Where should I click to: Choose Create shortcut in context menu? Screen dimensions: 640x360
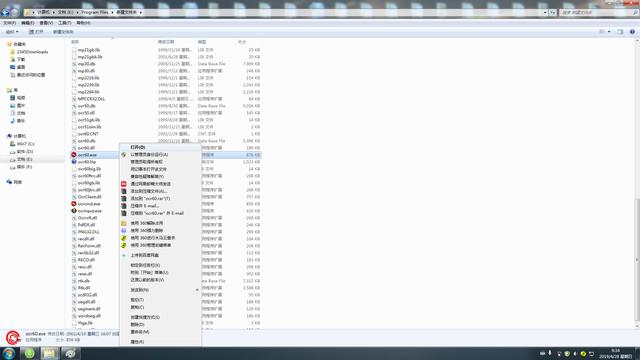click(145, 317)
